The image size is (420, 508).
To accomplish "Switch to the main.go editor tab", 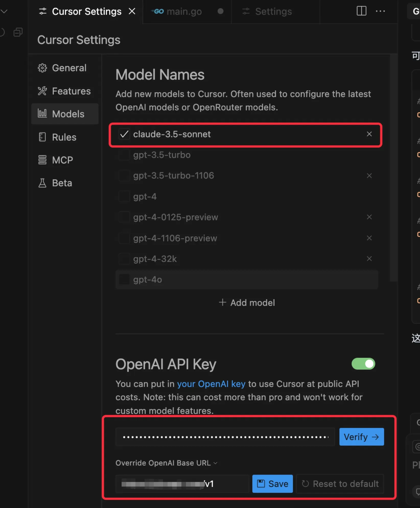I will point(184,11).
